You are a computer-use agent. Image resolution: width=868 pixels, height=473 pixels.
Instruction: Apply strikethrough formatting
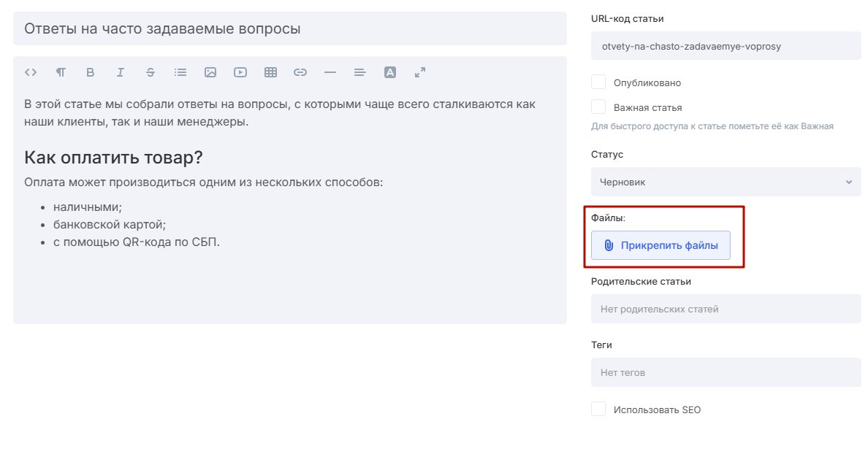coord(151,72)
